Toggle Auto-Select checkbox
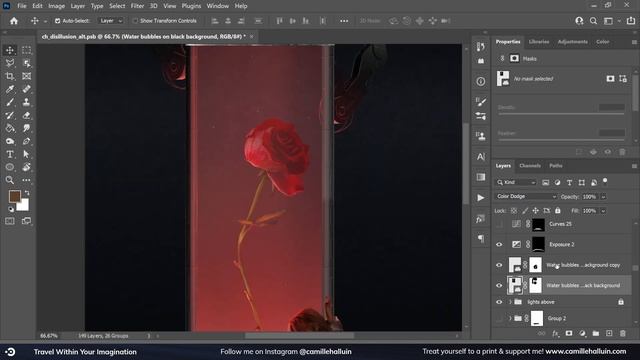Image resolution: width=640 pixels, height=360 pixels. click(x=58, y=21)
